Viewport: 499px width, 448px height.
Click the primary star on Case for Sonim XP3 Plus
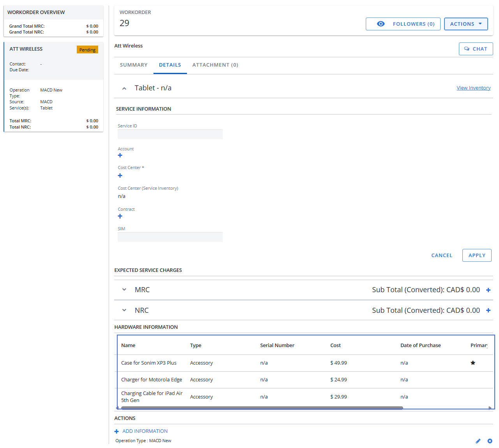pos(473,363)
